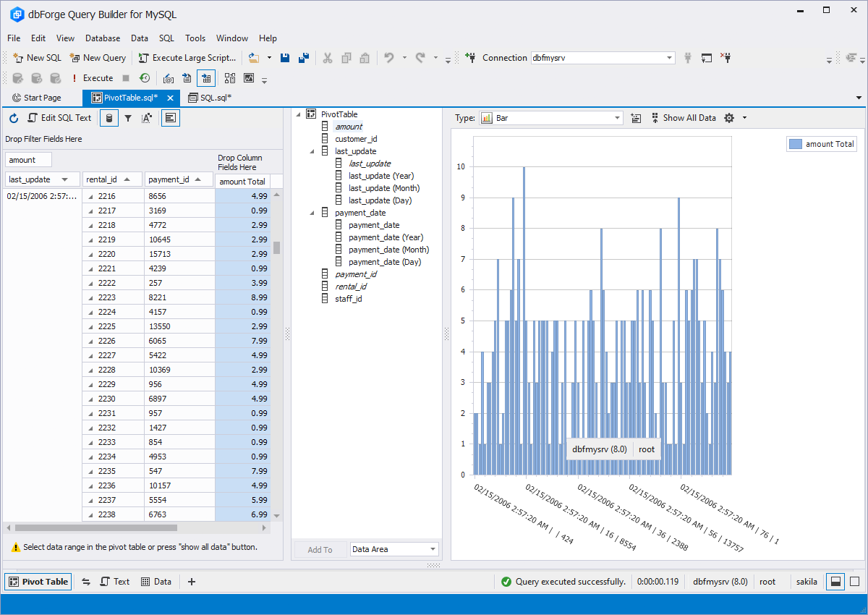Click the Copy icon in toolbar
The image size is (868, 615).
click(346, 58)
